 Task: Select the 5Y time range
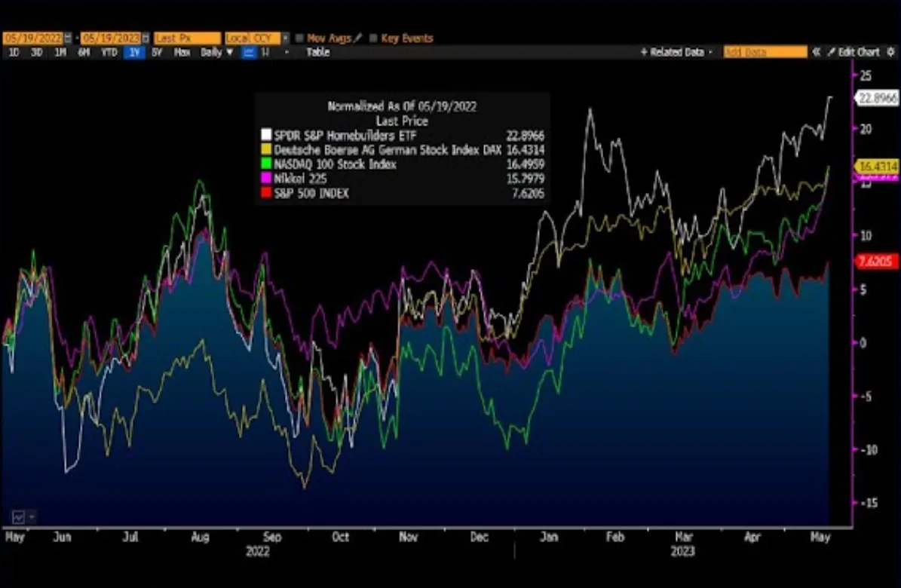[157, 52]
